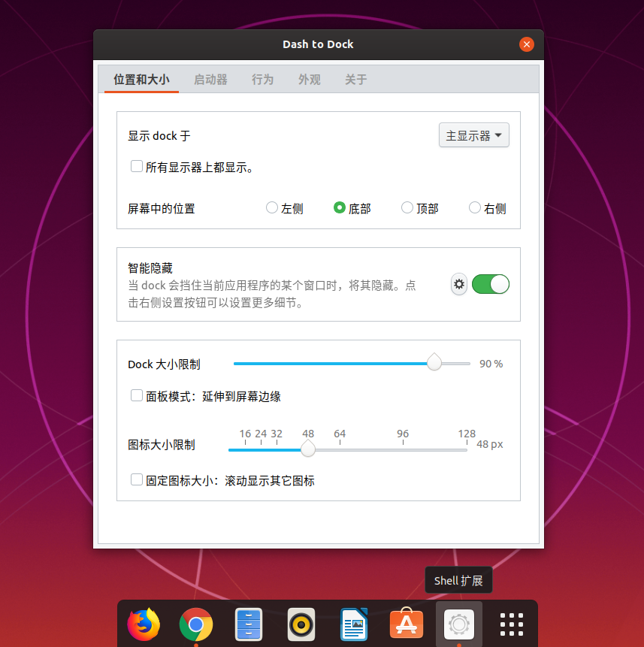This screenshot has width=644, height=647.
Task: Launch Rhythmbox music player icon
Action: point(301,624)
